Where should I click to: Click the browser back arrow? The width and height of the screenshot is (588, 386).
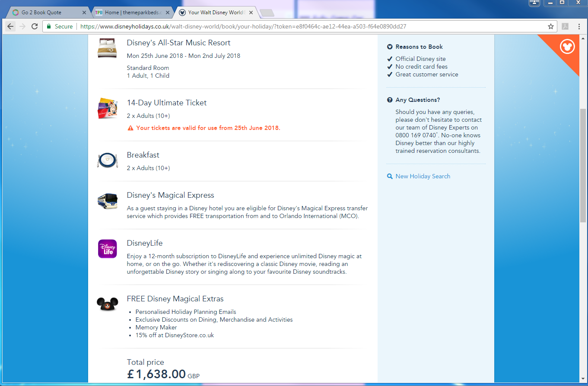[10, 26]
